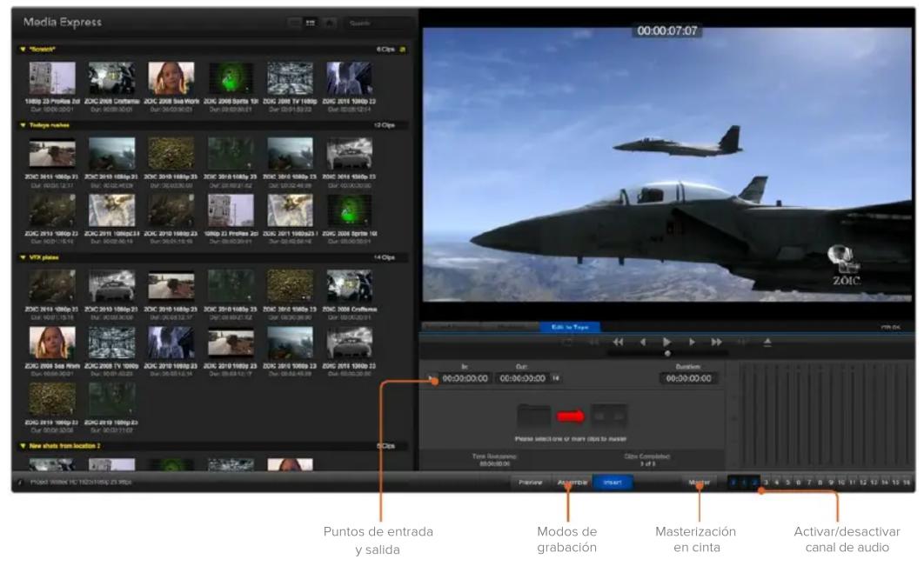Image resolution: width=924 pixels, height=566 pixels.
Task: Click the 6 Clips count in Scratch header
Action: pyautogui.click(x=386, y=50)
